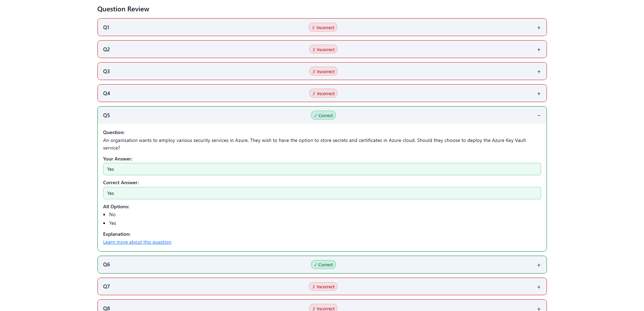The width and height of the screenshot is (644, 311).
Task: Click the Your Answer field showing Yes
Action: [x=322, y=169]
